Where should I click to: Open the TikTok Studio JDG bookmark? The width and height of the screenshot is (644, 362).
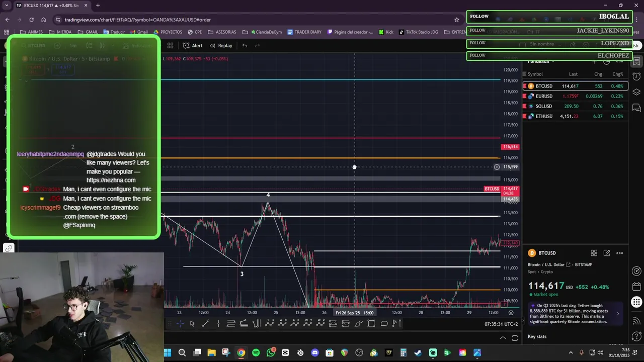(x=418, y=32)
